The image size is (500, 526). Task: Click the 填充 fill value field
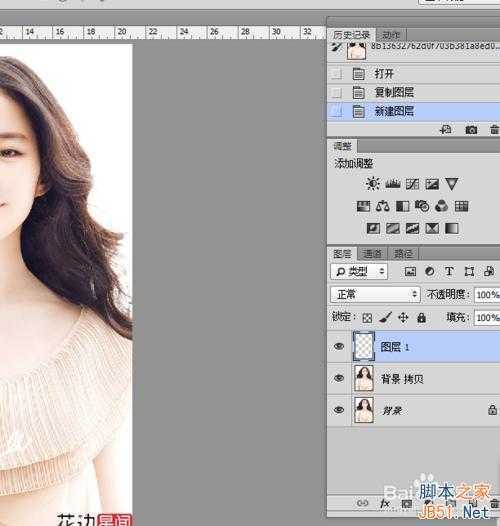[x=487, y=317]
